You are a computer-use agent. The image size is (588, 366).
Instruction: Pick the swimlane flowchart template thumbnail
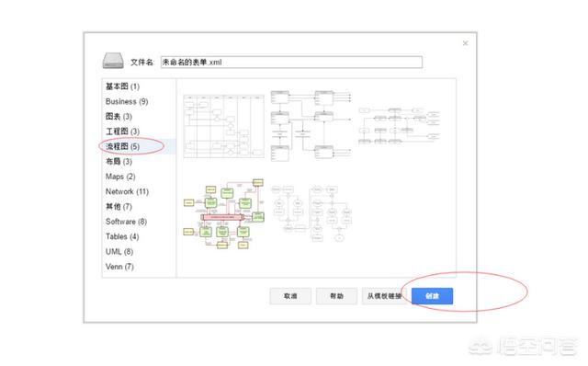tap(223, 126)
